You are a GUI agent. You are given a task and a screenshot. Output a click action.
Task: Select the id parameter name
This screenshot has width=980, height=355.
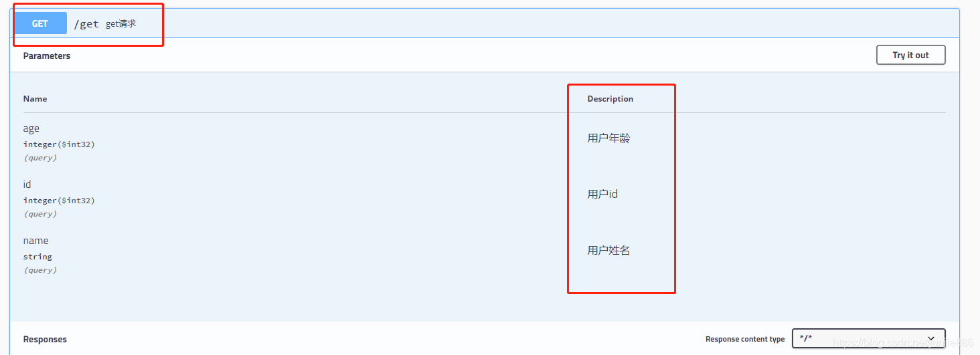pyautogui.click(x=27, y=184)
